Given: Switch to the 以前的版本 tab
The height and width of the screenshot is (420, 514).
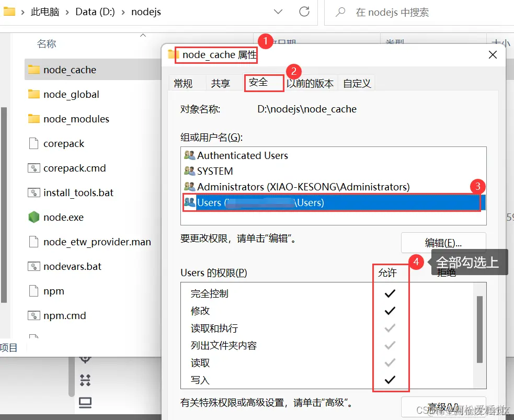Looking at the screenshot, I should click(x=310, y=83).
